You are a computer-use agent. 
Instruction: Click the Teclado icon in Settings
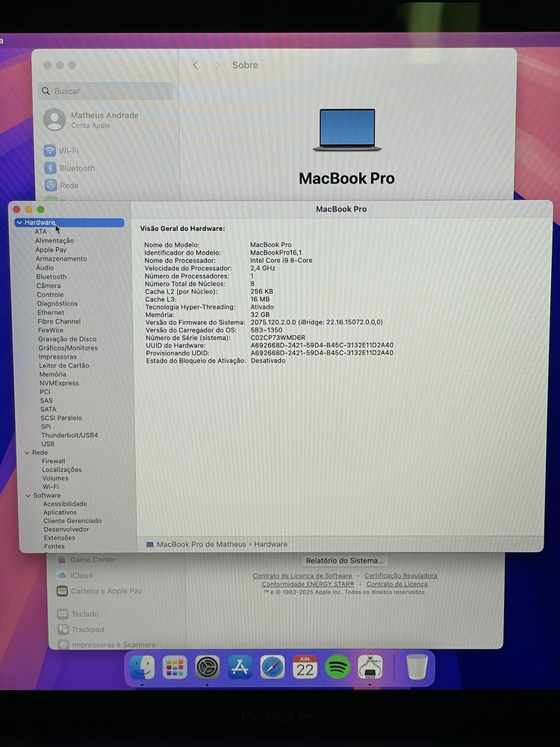[63, 613]
